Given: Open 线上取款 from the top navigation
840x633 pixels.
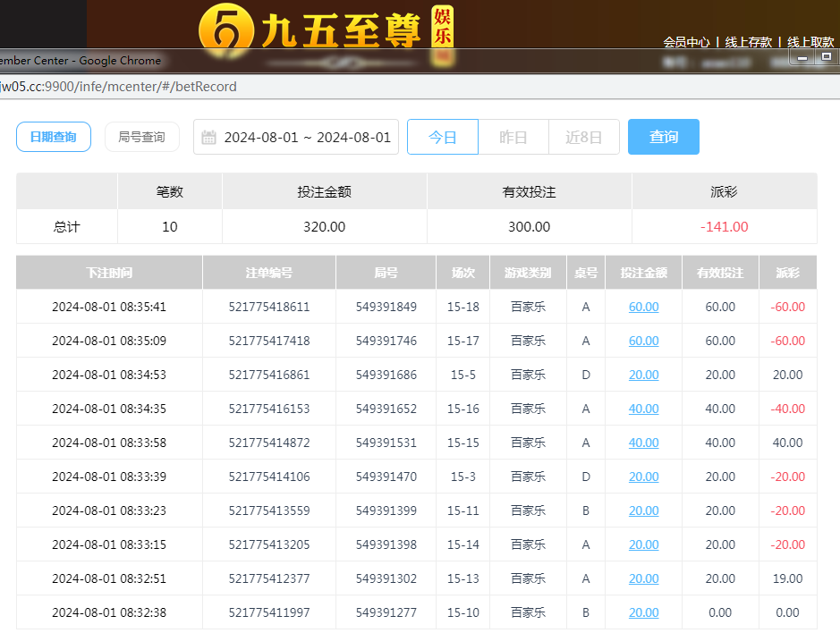Looking at the screenshot, I should click(810, 42).
